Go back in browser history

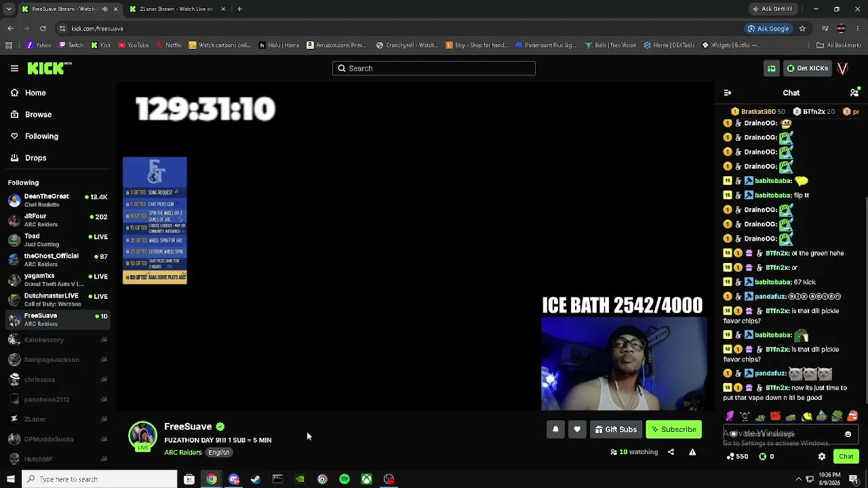click(10, 28)
